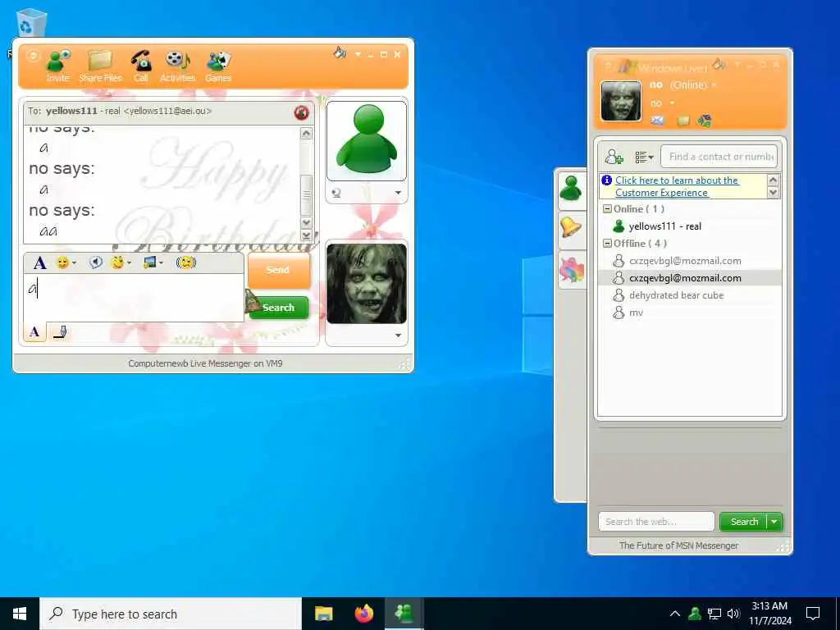Click the Find a contact or number field

coord(719,157)
